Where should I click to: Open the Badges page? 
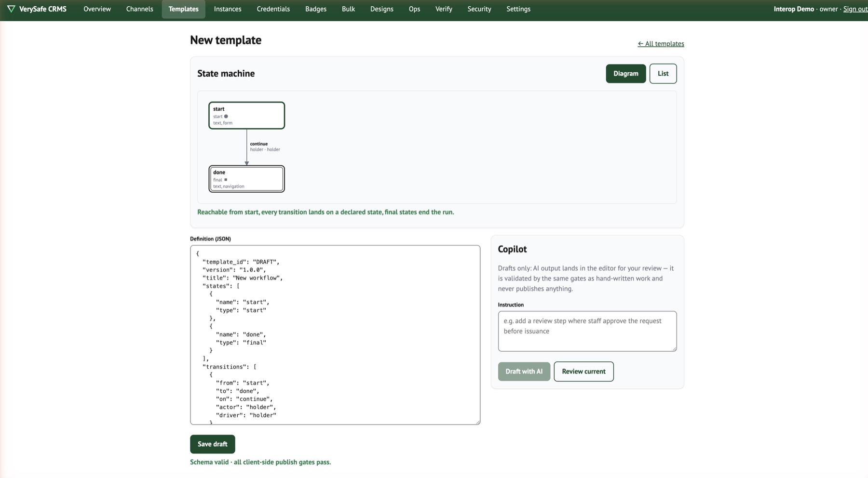click(316, 9)
